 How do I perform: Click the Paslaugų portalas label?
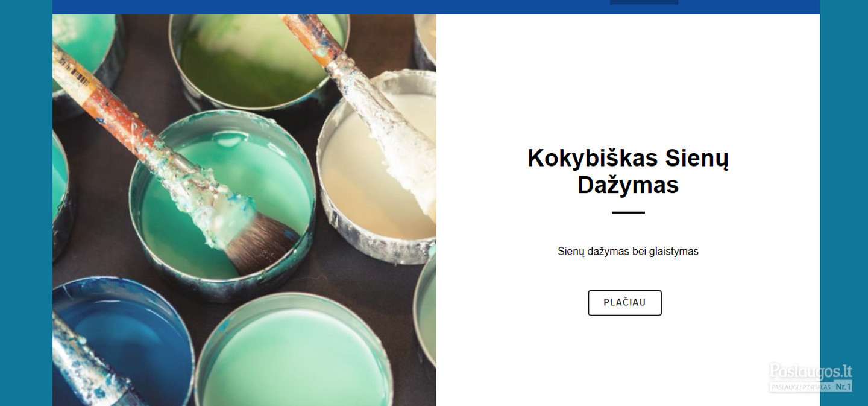[801, 387]
